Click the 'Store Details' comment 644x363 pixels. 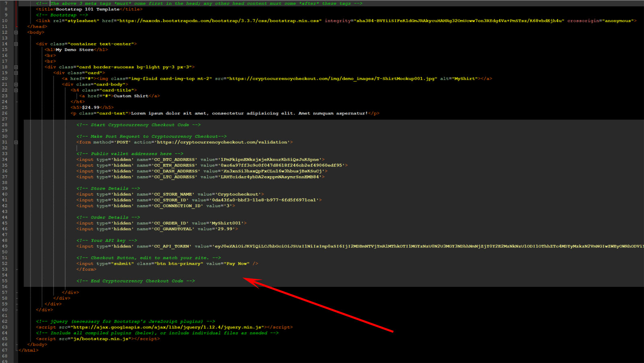(x=108, y=189)
